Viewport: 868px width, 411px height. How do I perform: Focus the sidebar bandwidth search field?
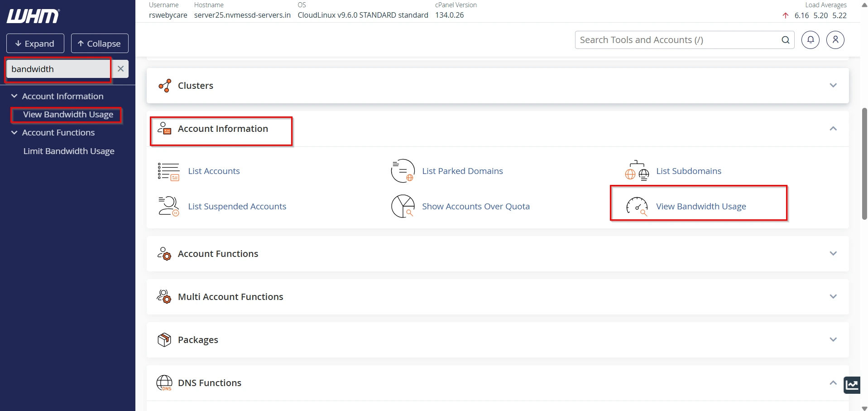[59, 69]
